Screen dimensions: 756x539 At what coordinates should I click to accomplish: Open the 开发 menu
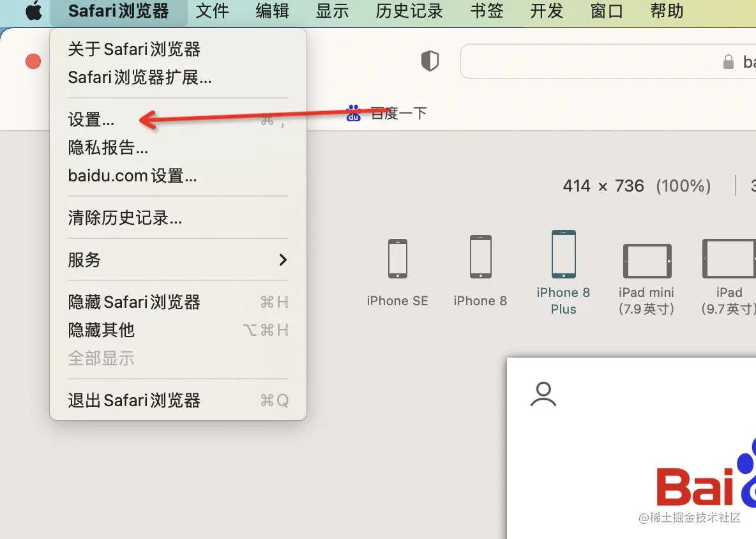point(547,11)
